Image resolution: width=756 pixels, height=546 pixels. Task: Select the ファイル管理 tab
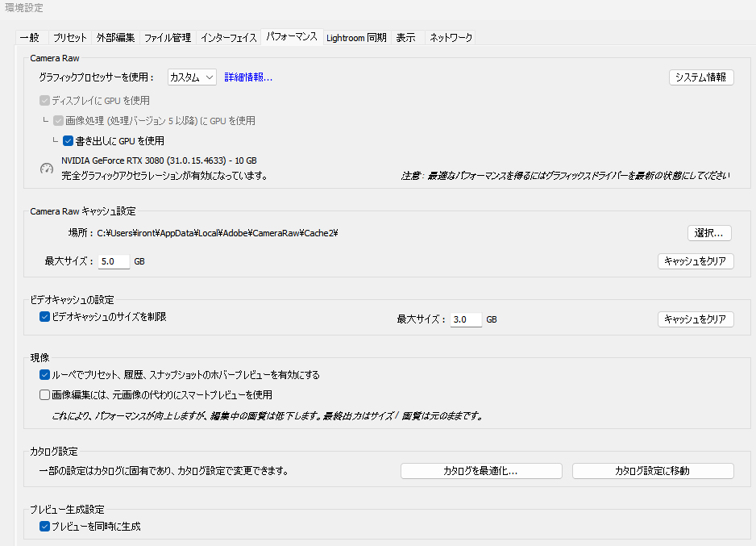pos(167,37)
